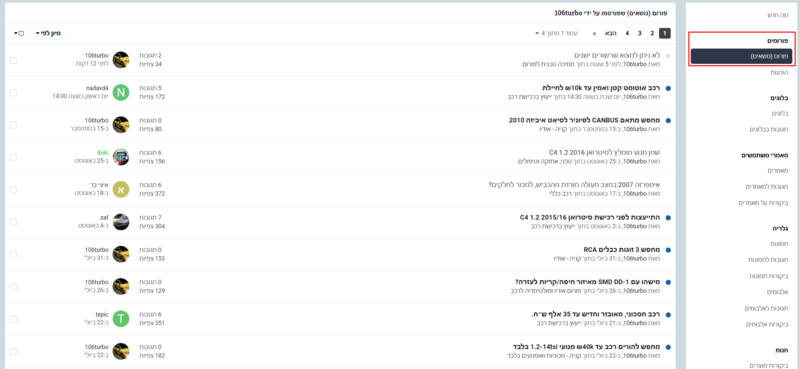
Task: Tick checkbox for the tepic row
Action: pos(13,319)
